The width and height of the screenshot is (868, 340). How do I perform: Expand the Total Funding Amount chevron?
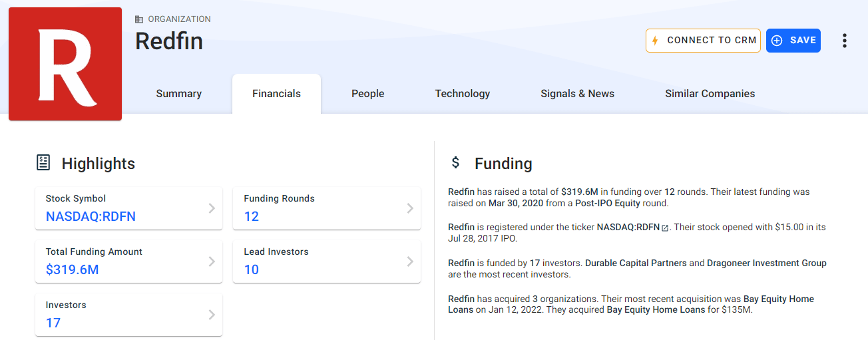coord(212,261)
